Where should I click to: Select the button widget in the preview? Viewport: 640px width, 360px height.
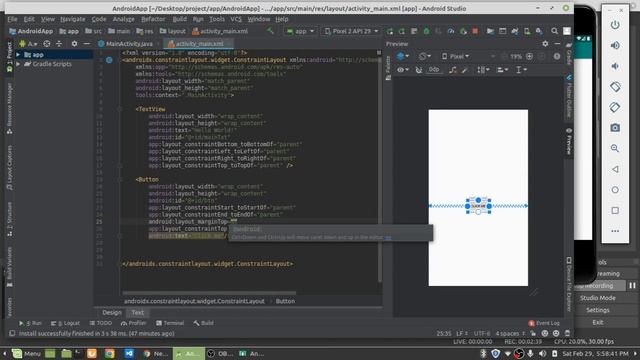478,206
